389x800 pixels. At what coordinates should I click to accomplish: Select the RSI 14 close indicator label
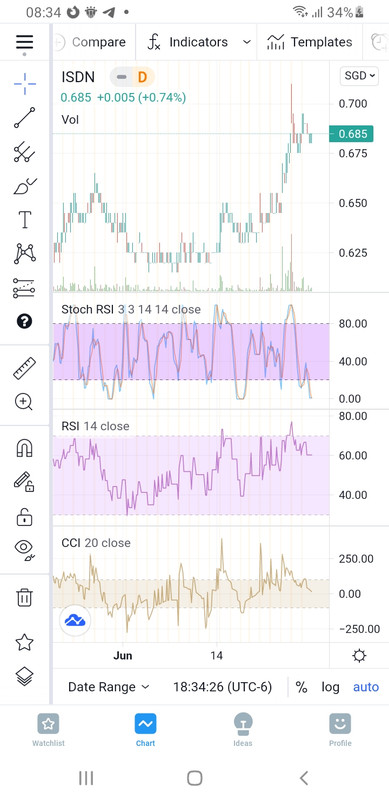point(95,426)
